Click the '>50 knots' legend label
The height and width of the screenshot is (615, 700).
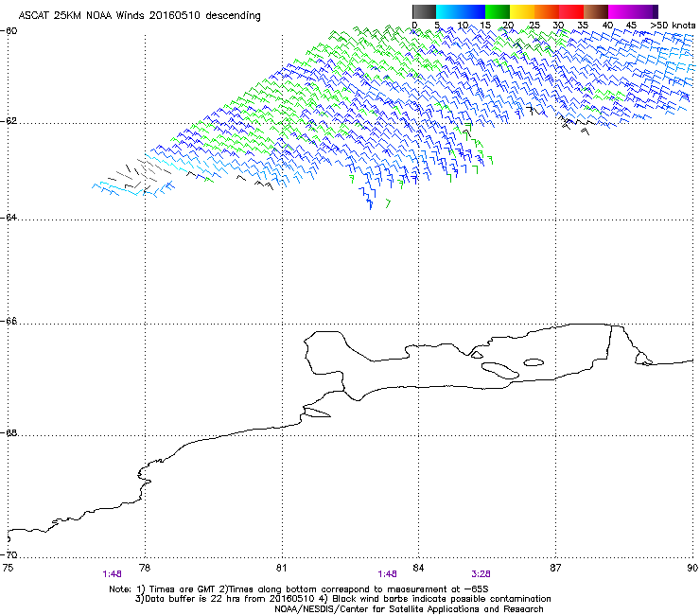(673, 26)
